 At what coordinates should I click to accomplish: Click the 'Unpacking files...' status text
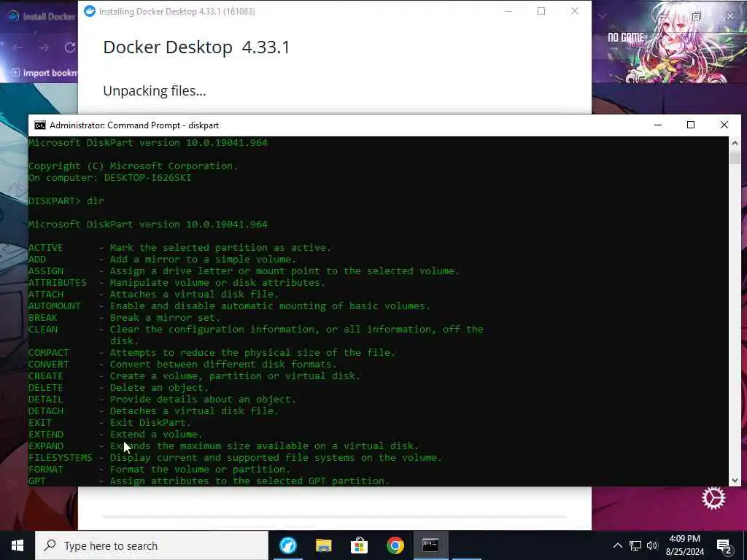point(155,90)
